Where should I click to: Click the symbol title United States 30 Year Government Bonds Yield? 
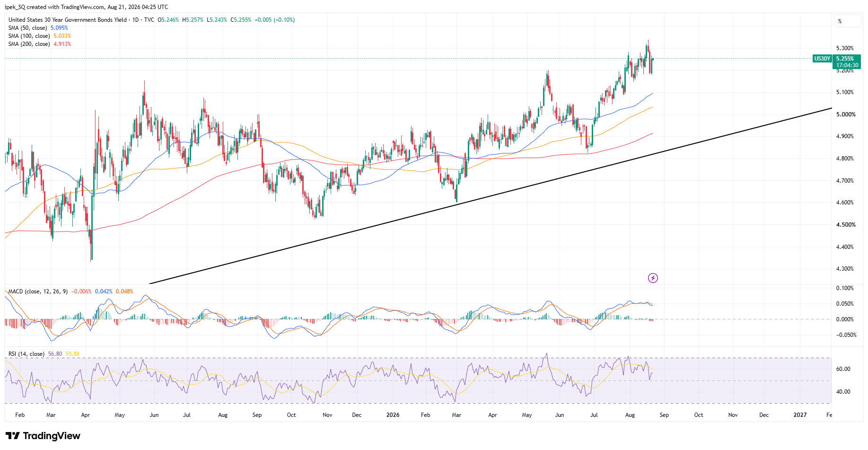(68, 20)
